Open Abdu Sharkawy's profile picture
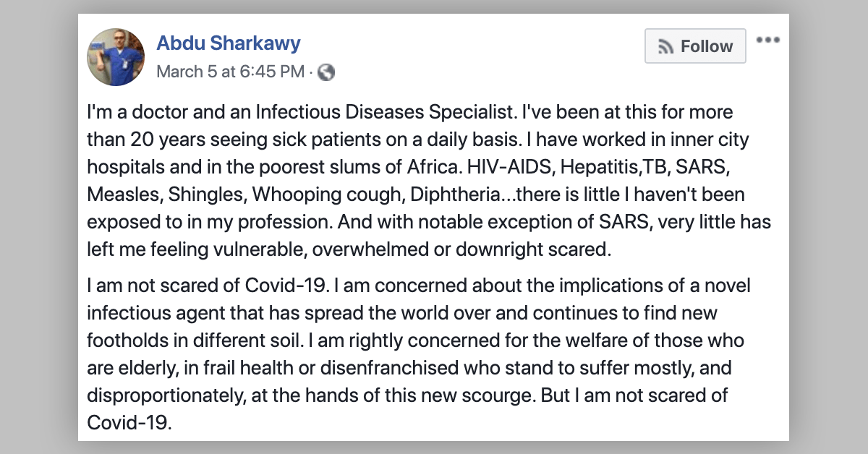Screen dimensions: 868x454 click(x=116, y=57)
